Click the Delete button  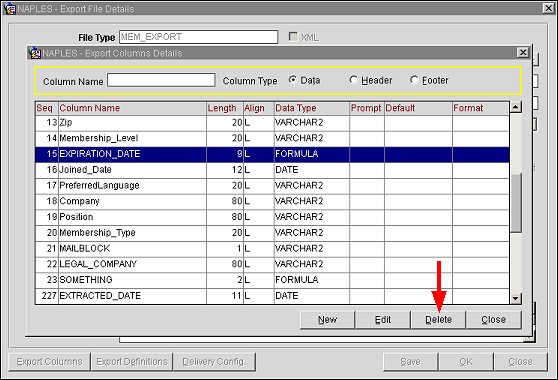438,320
